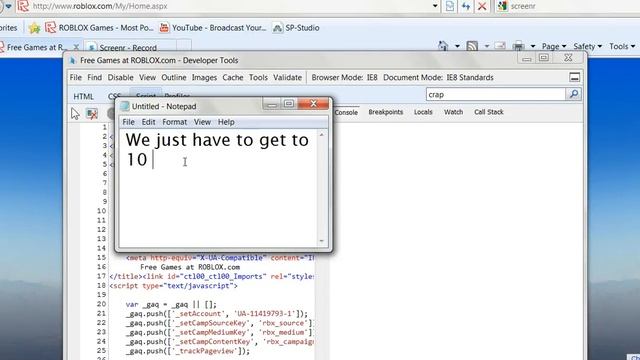Click the favorites star icon

35,28
